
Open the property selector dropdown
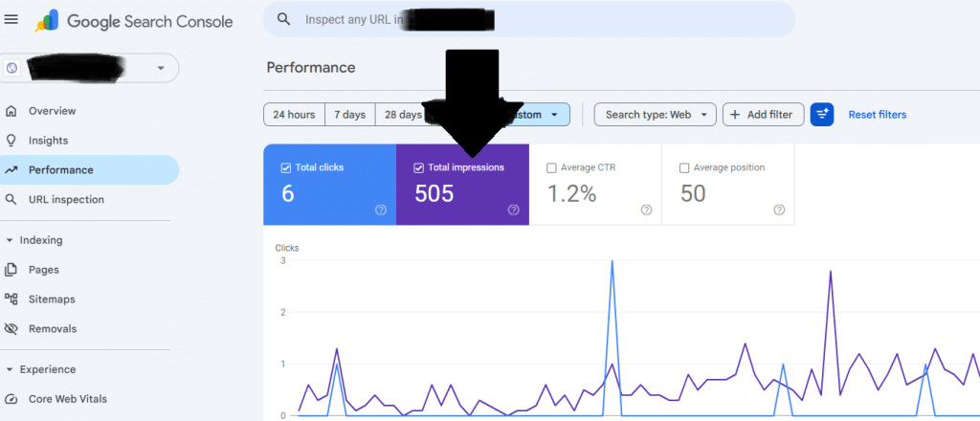pyautogui.click(x=161, y=68)
